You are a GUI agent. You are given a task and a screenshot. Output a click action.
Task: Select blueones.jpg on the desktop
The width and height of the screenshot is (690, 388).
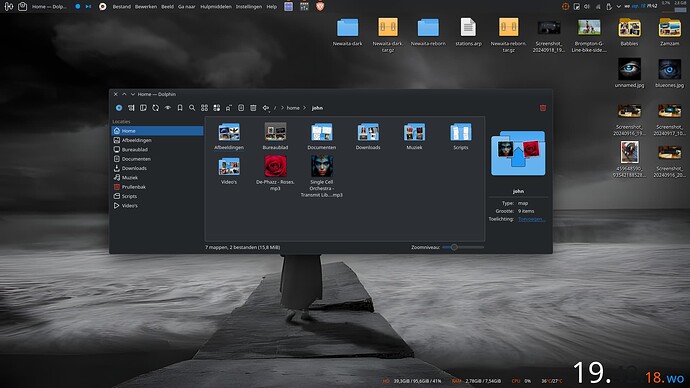pos(669,73)
